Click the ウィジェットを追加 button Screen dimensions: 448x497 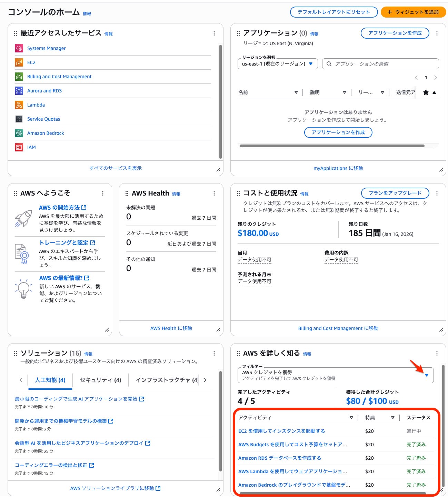coord(413,12)
